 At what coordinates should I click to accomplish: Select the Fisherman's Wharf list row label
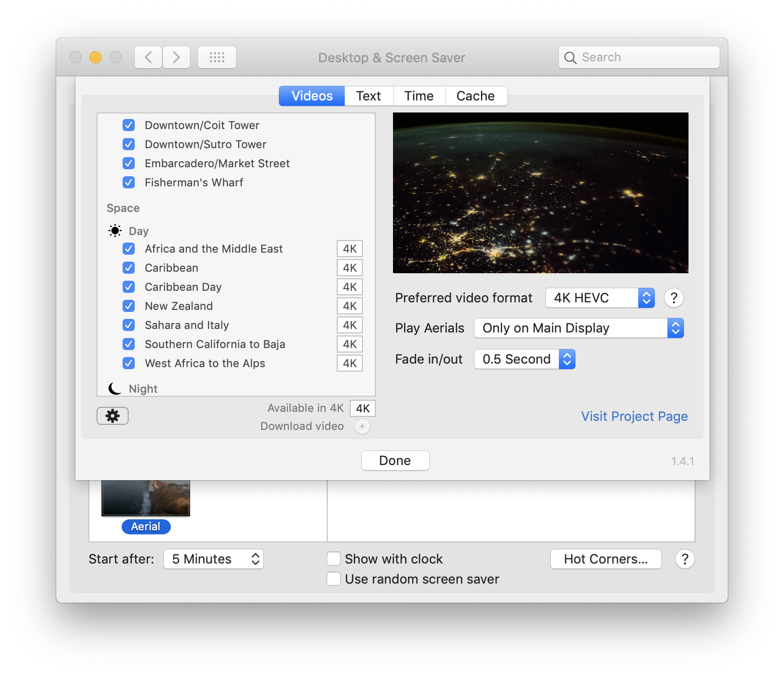[x=194, y=182]
